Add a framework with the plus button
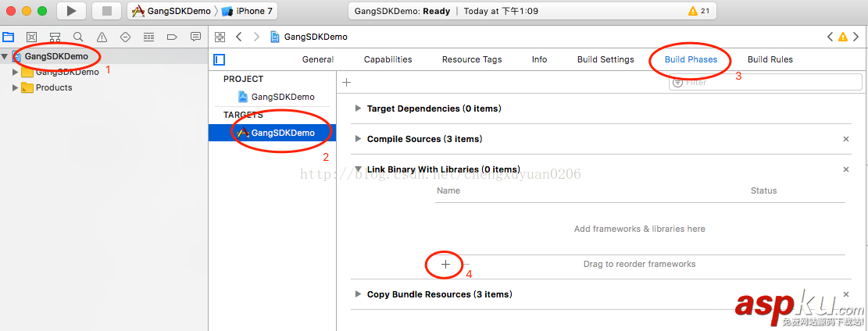The height and width of the screenshot is (331, 868). pyautogui.click(x=445, y=265)
